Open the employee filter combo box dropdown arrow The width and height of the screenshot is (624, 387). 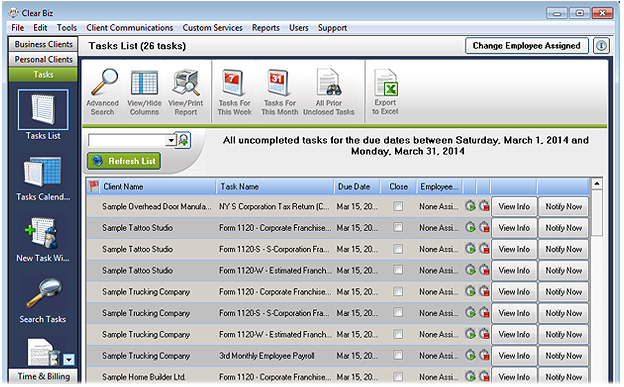point(171,141)
